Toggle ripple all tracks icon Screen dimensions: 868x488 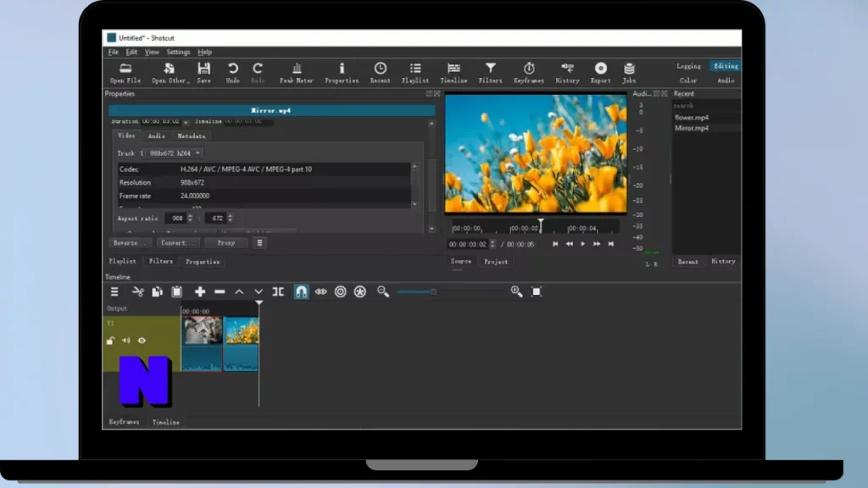point(359,291)
